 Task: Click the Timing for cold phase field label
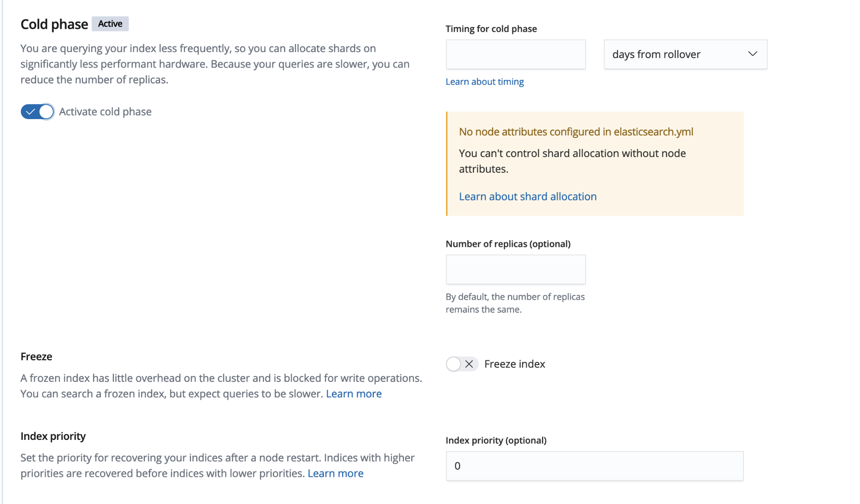(491, 29)
